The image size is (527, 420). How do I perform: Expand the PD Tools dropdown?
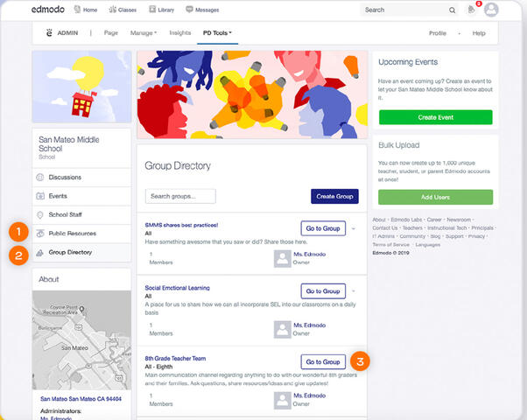218,32
